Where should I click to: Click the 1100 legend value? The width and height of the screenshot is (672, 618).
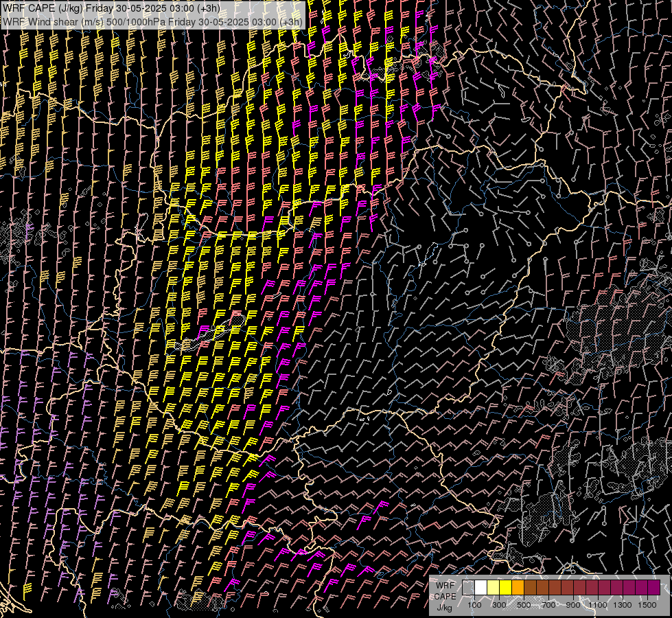[598, 605]
